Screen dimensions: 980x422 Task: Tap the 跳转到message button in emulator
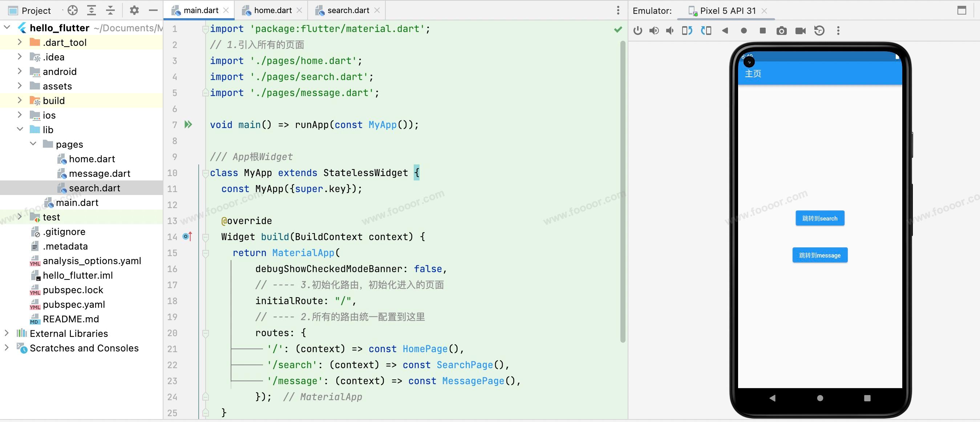point(819,255)
